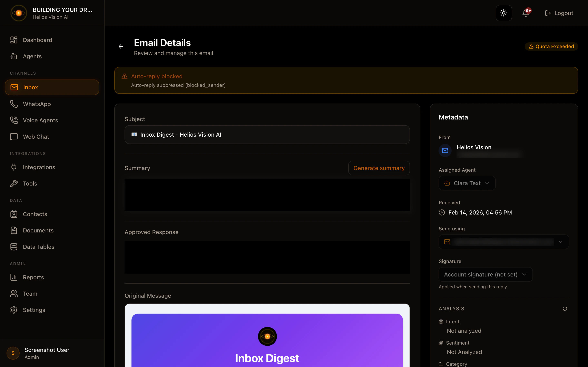This screenshot has height=367, width=588.
Task: Go back using the back arrow
Action: (x=121, y=46)
